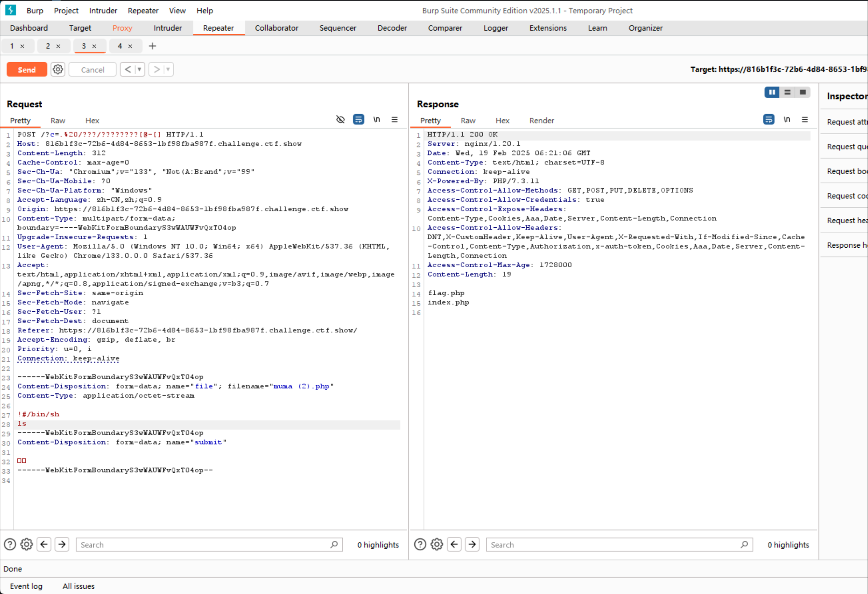This screenshot has width=868, height=594.
Task: Open Response panel hamburger options menu
Action: (x=805, y=119)
